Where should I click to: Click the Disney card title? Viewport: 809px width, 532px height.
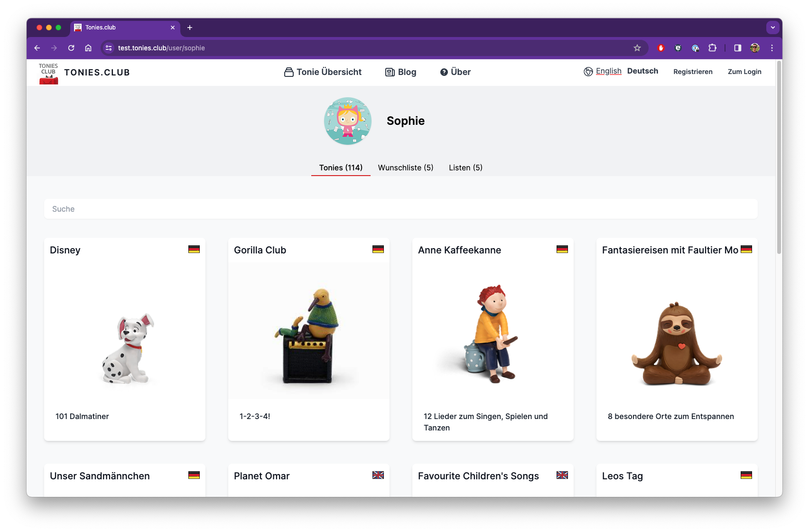[65, 250]
